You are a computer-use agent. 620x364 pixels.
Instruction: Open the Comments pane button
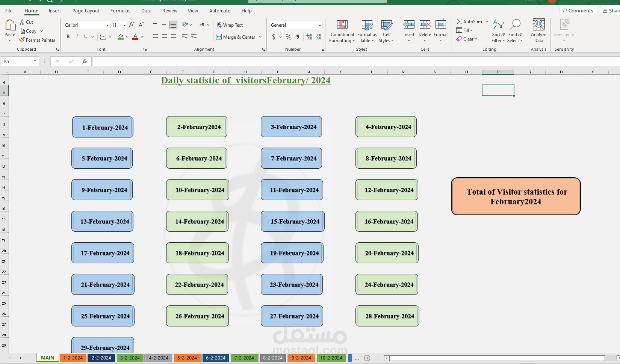578,11
